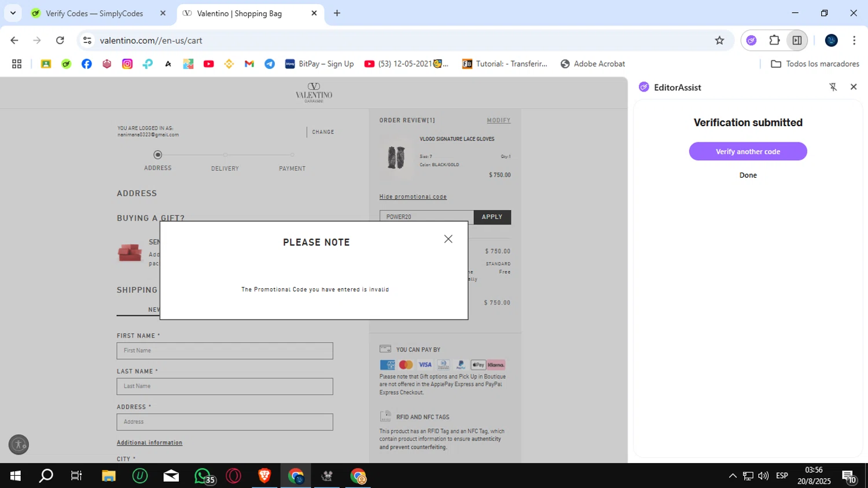
Task: Open the Valentino Garavani logo
Action: click(x=314, y=93)
